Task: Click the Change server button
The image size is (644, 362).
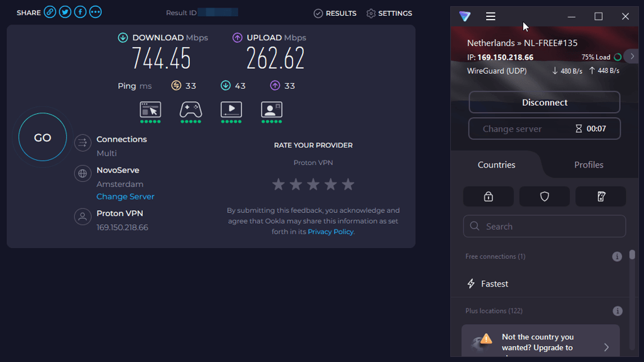Action: coord(545,129)
